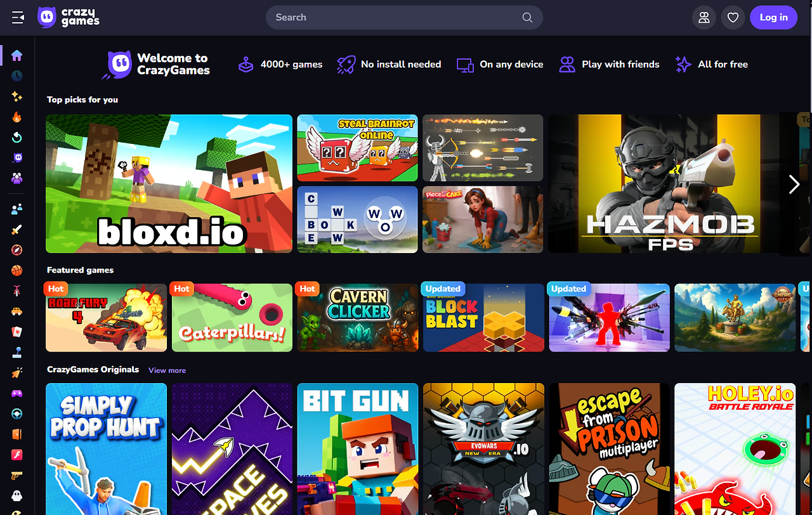Open Caterpillars! featured game
Viewport: 812px width, 515px height.
coord(232,318)
